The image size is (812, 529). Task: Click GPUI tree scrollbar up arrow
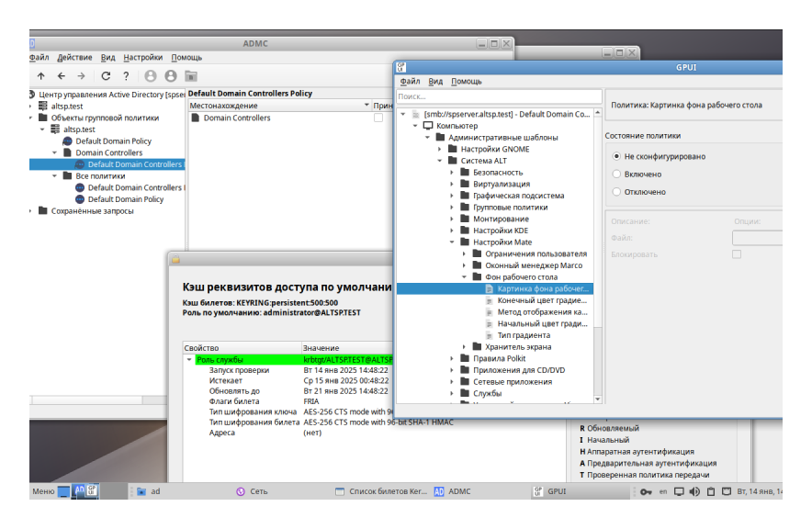point(598,112)
